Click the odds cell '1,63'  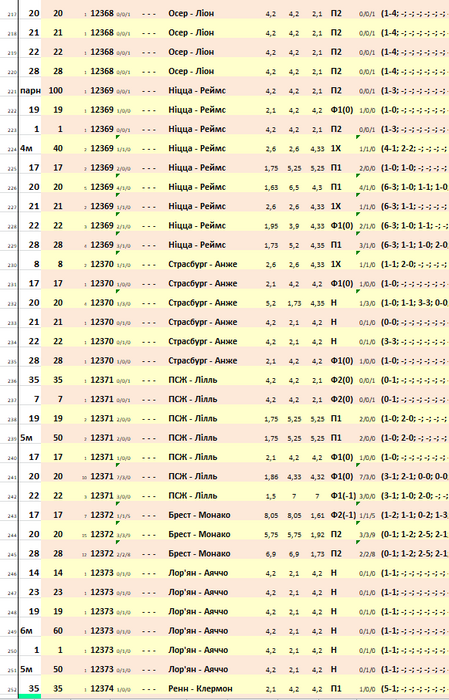[271, 188]
